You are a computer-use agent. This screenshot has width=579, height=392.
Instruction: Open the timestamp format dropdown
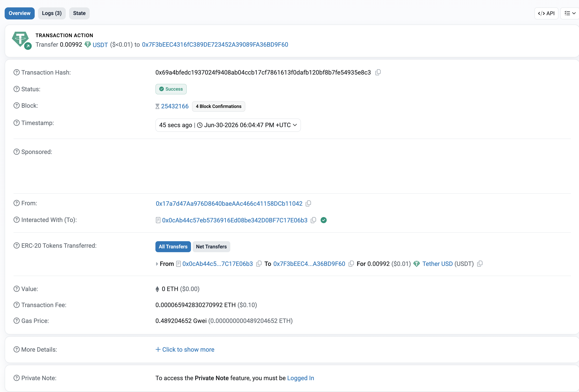click(228, 125)
